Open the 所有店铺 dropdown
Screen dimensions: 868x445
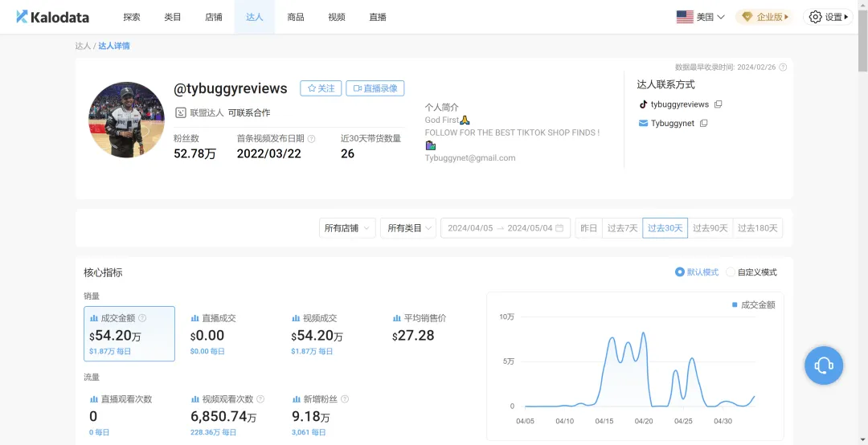pyautogui.click(x=348, y=228)
